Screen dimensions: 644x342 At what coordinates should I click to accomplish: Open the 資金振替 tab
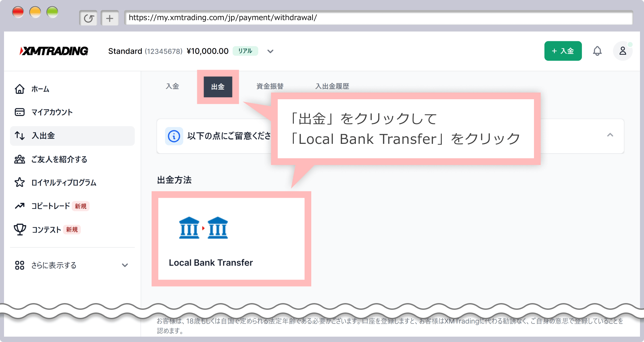[270, 87]
